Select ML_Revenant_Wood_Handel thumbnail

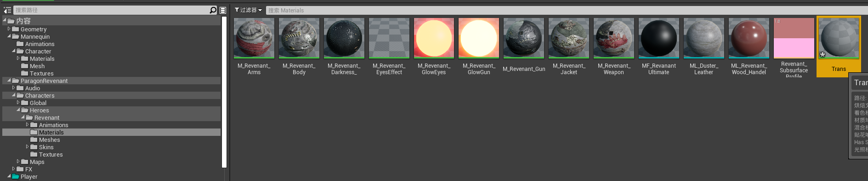pos(749,38)
